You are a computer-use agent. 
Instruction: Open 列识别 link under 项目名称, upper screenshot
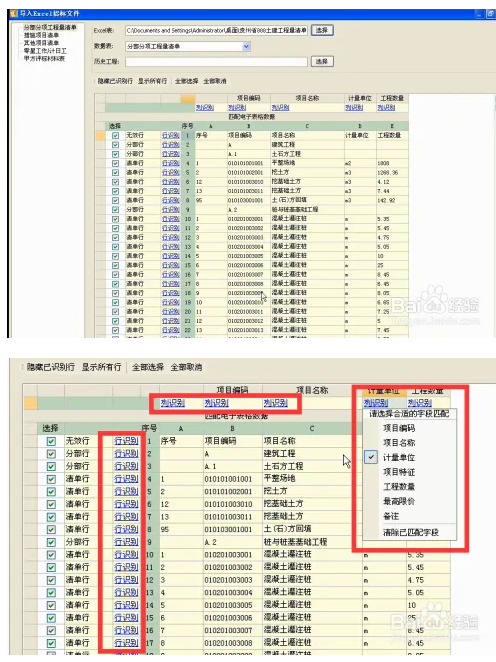(x=280, y=108)
